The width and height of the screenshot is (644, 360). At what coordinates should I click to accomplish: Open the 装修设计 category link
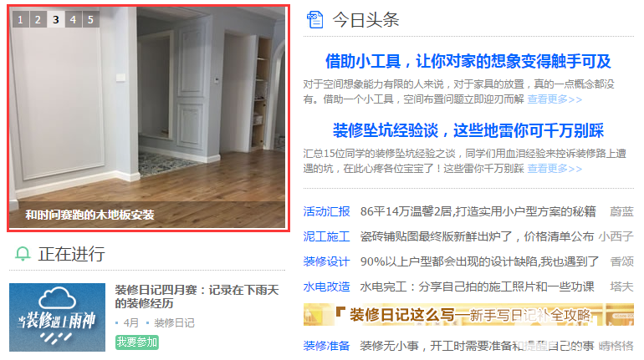(326, 261)
